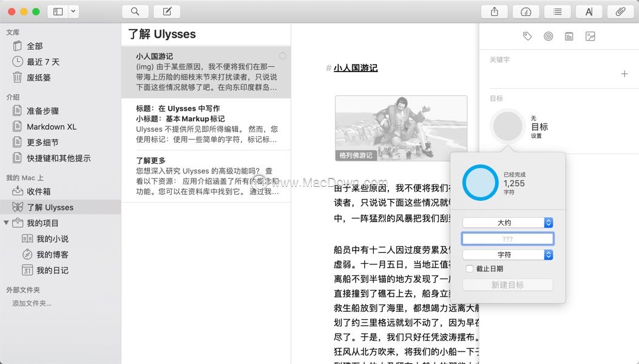
Task: Open 更多细节 in sidebar
Action: (60, 142)
